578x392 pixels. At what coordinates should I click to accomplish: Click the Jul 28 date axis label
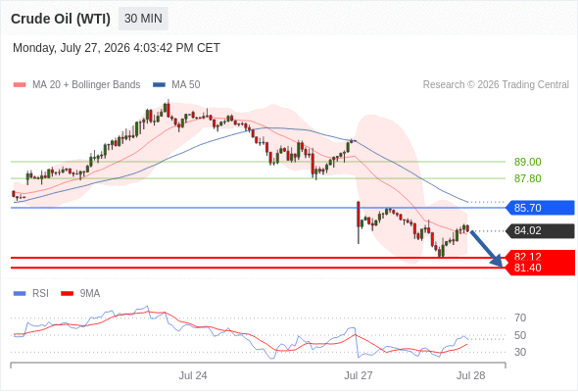point(471,375)
